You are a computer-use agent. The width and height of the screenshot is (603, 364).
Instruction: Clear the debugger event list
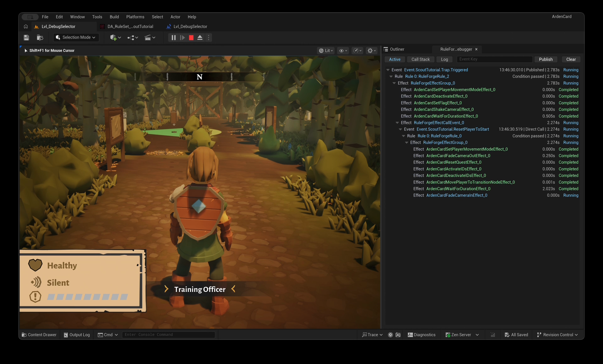click(571, 59)
